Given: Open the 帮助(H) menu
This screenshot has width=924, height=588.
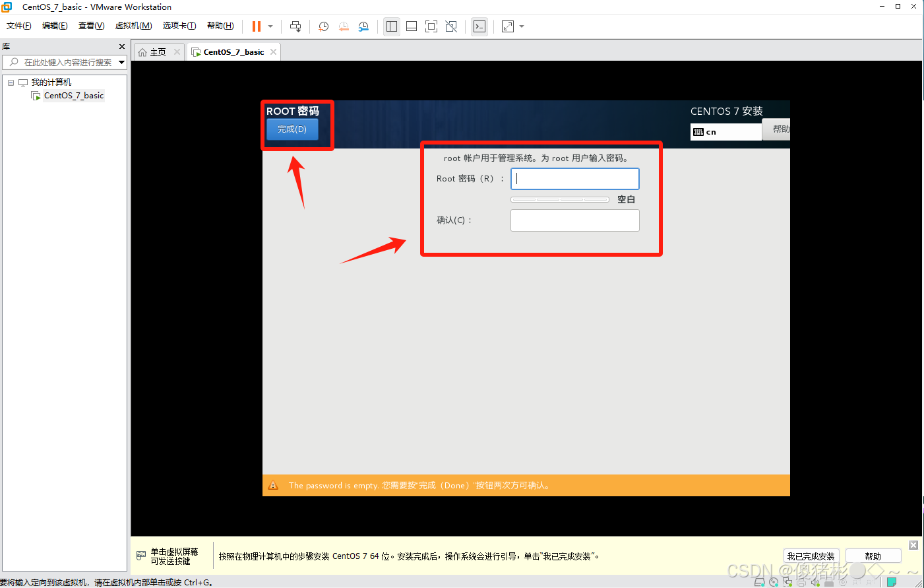Looking at the screenshot, I should 220,26.
